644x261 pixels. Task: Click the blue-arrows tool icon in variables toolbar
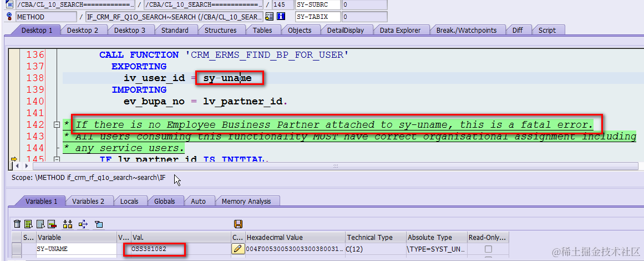(x=83, y=224)
